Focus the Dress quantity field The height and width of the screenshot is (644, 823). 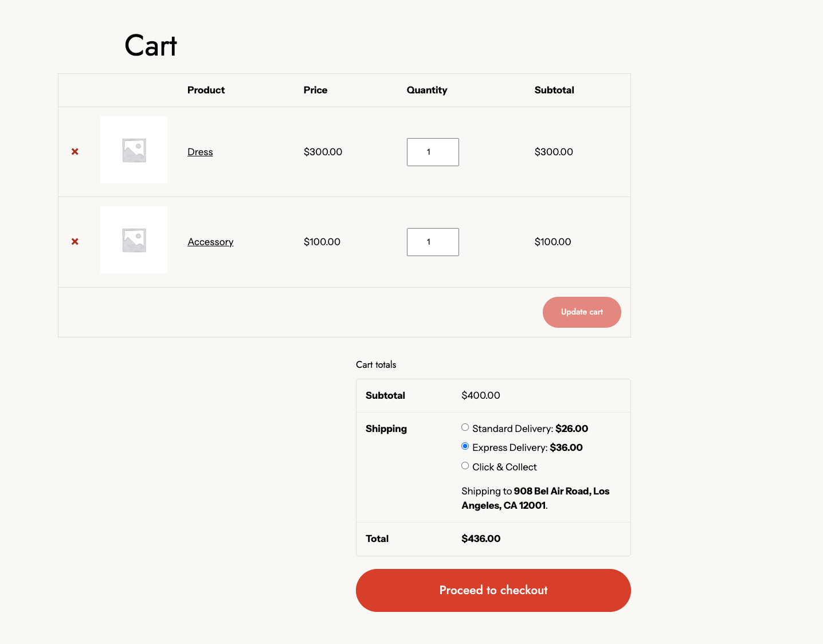pyautogui.click(x=433, y=152)
